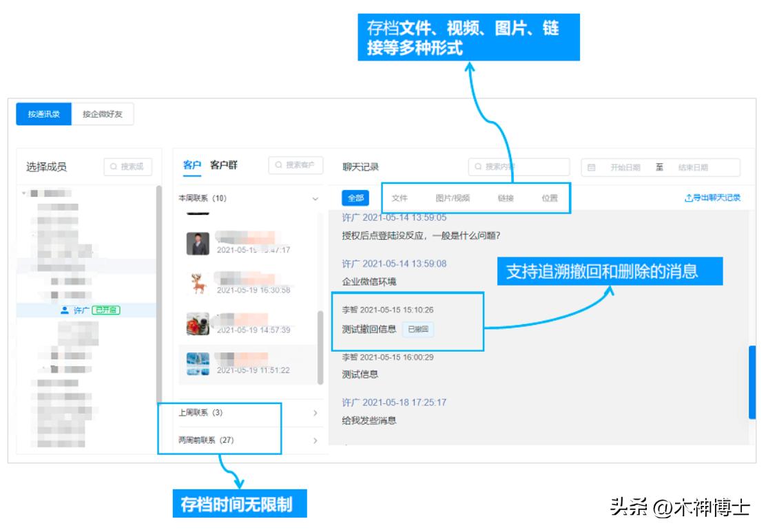
Task: Select the 全部 filter button
Action: pos(356,198)
